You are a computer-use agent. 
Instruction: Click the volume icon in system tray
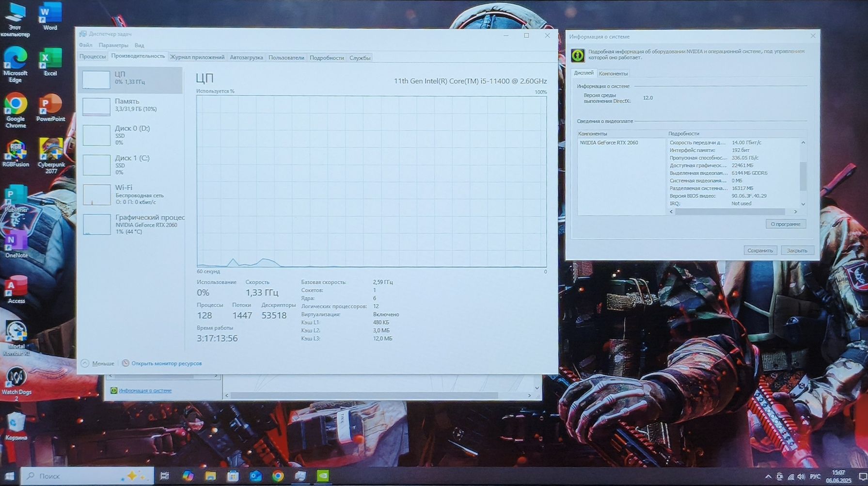pyautogui.click(x=801, y=476)
